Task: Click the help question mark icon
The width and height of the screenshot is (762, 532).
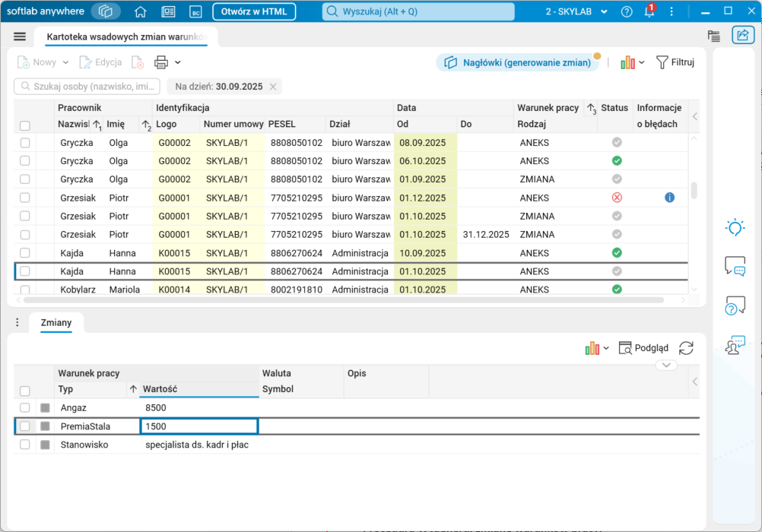Action: click(x=627, y=11)
